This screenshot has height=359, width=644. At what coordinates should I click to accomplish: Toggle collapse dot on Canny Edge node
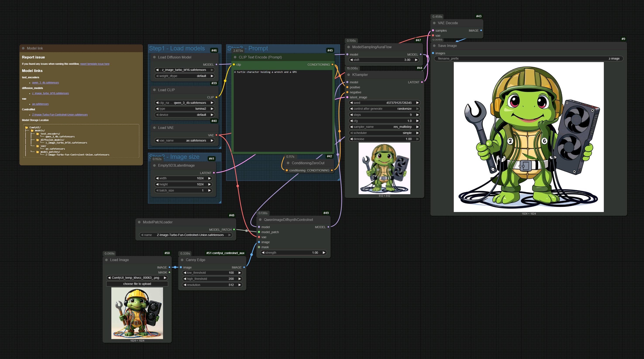pyautogui.click(x=182, y=260)
